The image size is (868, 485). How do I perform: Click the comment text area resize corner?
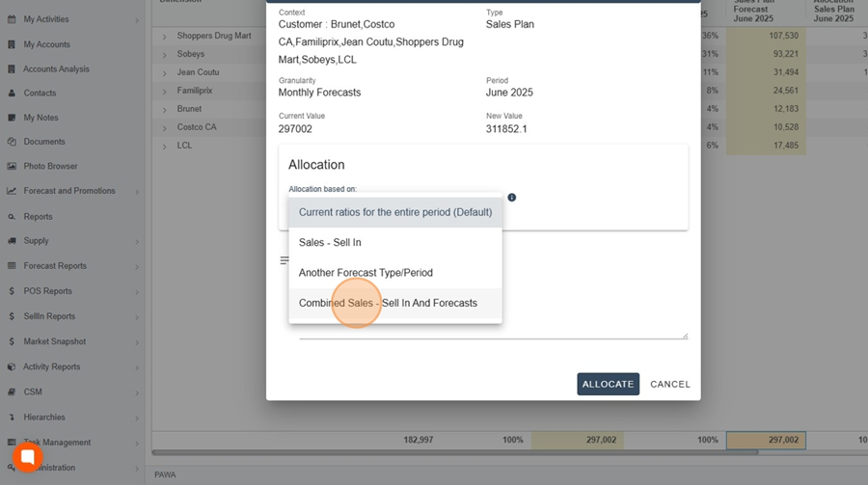pyautogui.click(x=685, y=336)
